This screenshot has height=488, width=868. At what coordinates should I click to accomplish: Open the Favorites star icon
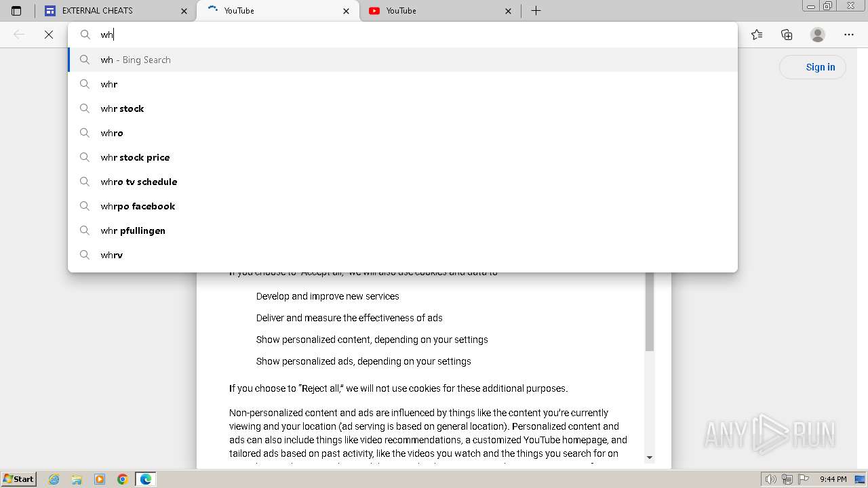coord(757,35)
